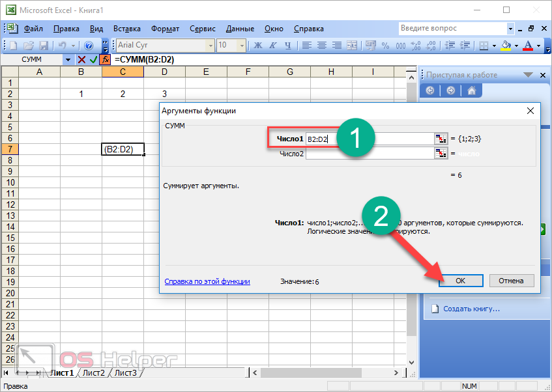
Task: Open the СУММ name box dropdown
Action: [x=68, y=59]
